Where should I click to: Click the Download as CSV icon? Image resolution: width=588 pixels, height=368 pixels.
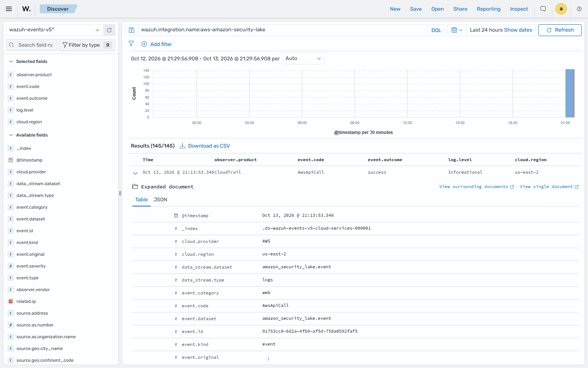coord(182,146)
